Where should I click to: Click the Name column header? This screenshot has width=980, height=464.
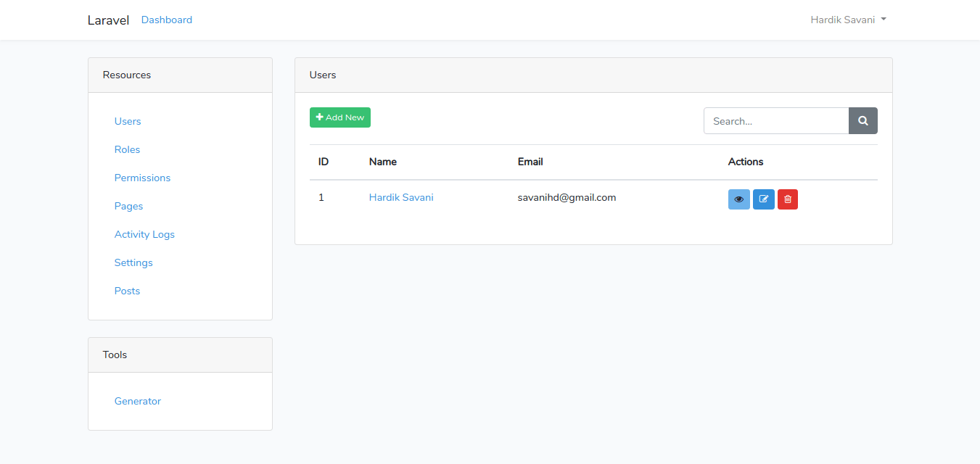(382, 162)
